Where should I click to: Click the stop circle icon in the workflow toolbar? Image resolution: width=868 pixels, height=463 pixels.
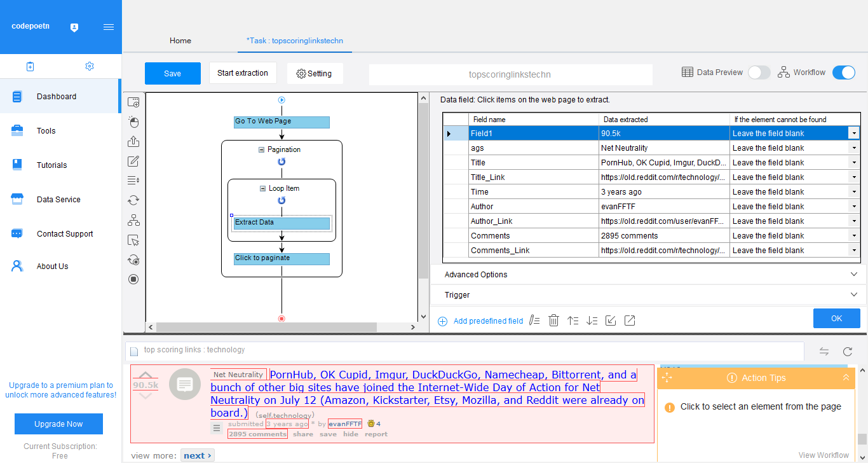coord(133,279)
